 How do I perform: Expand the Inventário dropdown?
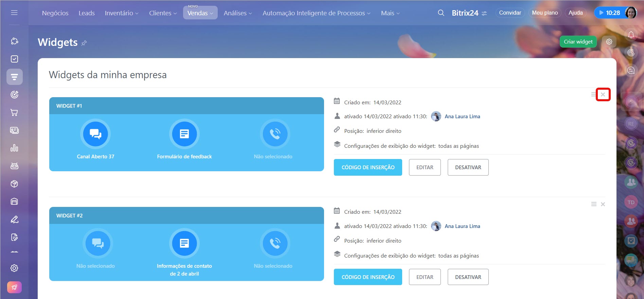pos(121,13)
